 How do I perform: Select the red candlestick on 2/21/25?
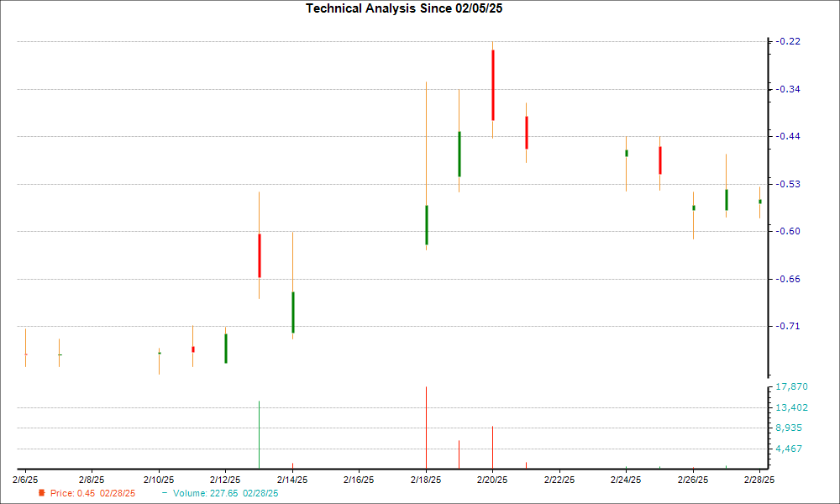[x=527, y=132]
